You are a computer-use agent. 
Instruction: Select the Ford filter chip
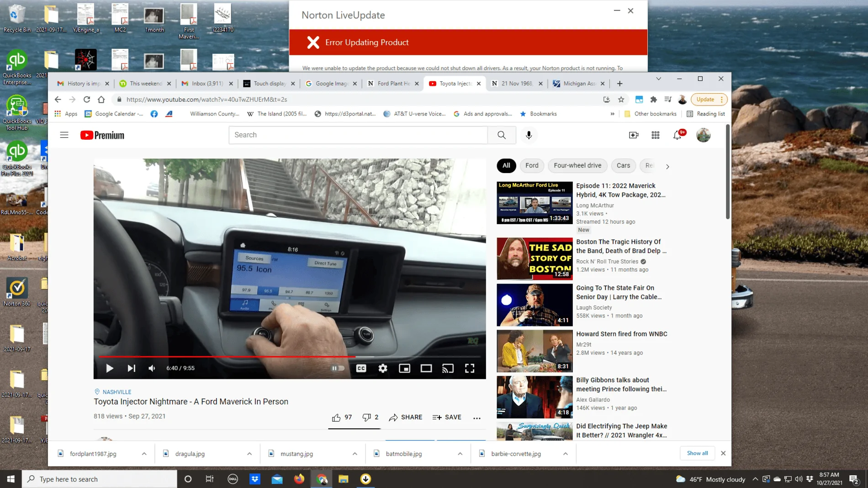532,166
